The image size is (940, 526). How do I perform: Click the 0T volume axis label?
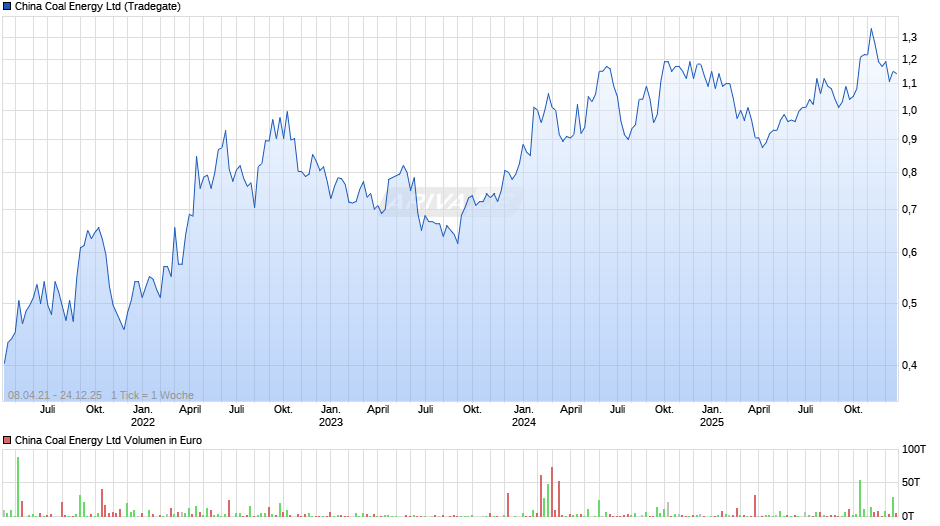(x=908, y=516)
